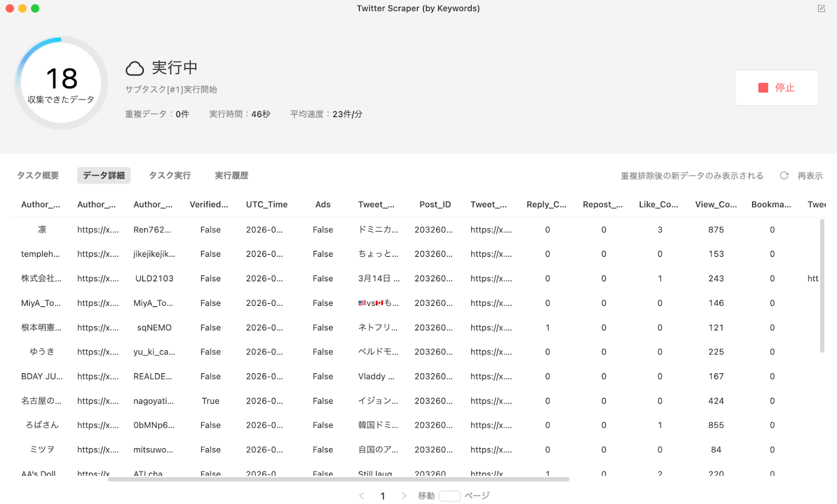
Task: Open the 実行履歴 tab
Action: 231,176
